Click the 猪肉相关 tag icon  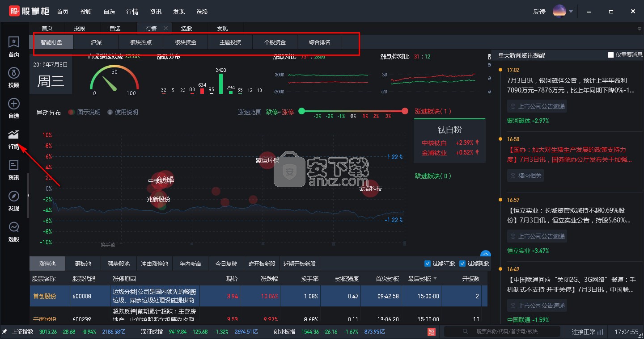[x=513, y=176]
